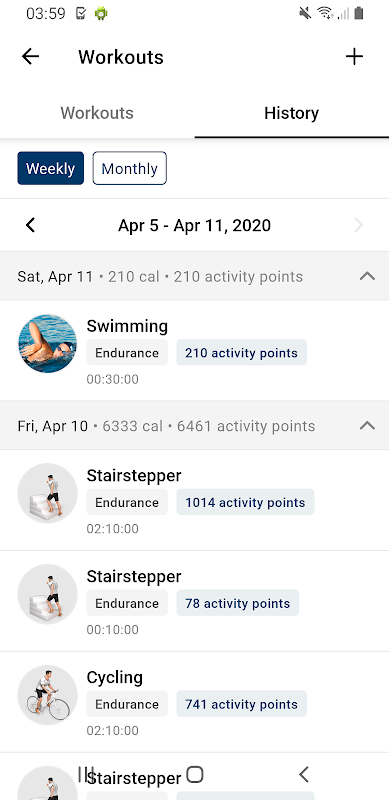Add a new workout with plus icon
Viewport: 389px width, 800px height.
354,57
